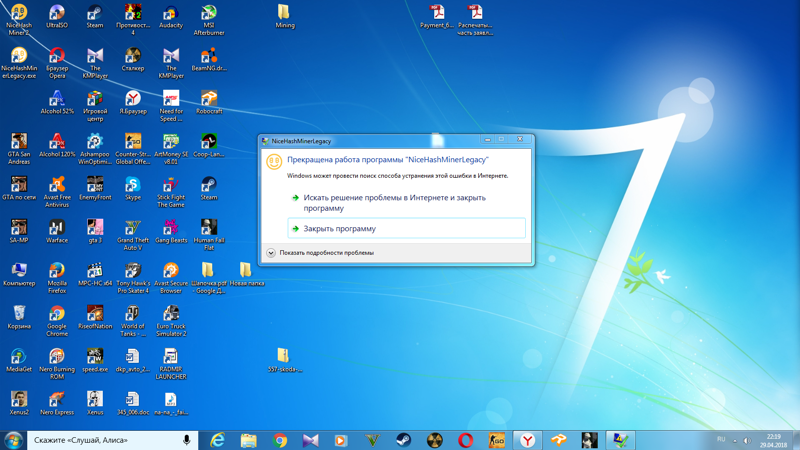The width and height of the screenshot is (800, 450).
Task: Launch Google Chrome desktop shortcut
Action: coord(57,321)
